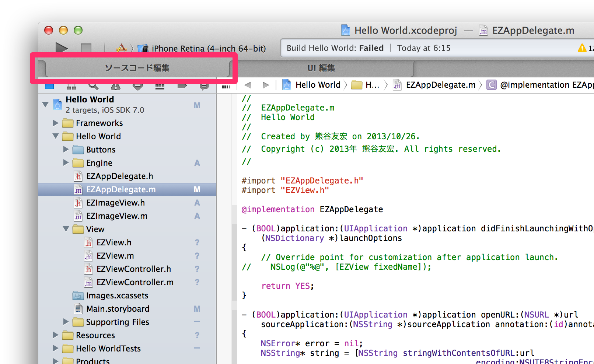Click the @implementation EZAppDelegate code line
Viewport: 594px width, 364px height.
click(x=312, y=210)
